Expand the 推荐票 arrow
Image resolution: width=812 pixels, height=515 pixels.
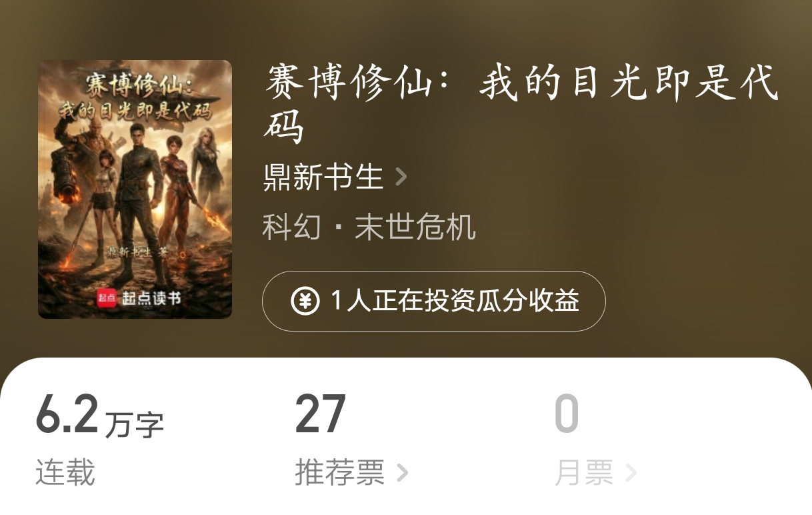[402, 473]
